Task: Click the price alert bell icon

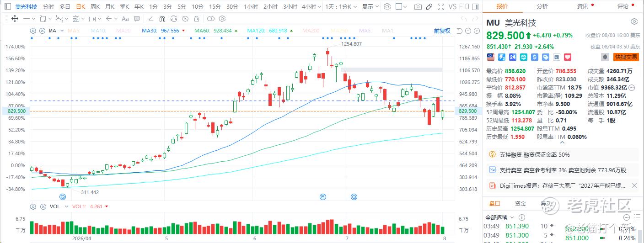Action: [605, 57]
